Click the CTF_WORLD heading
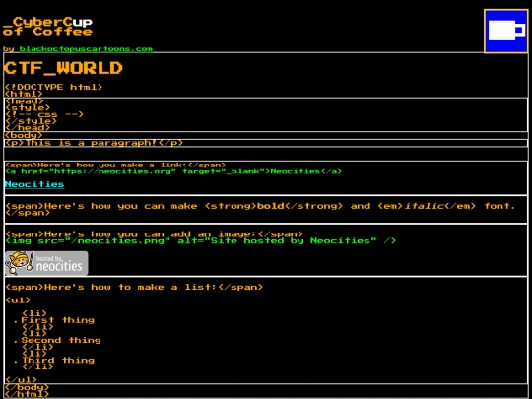 [63, 68]
